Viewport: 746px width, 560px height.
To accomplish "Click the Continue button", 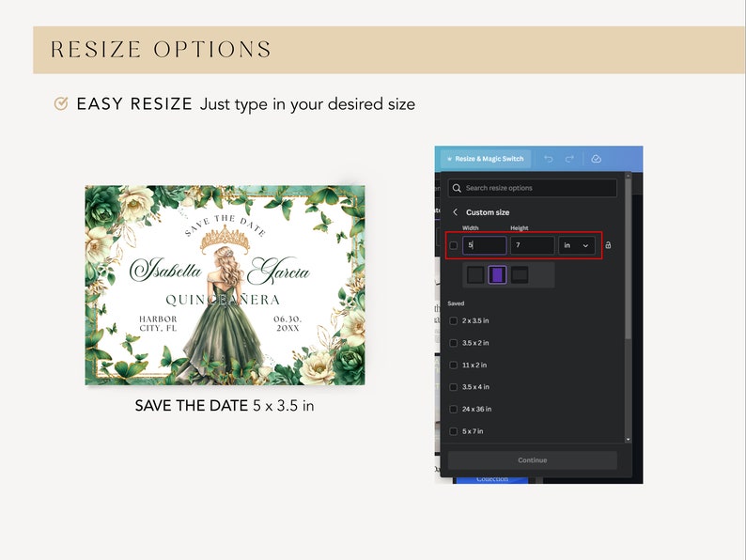I will 533,460.
